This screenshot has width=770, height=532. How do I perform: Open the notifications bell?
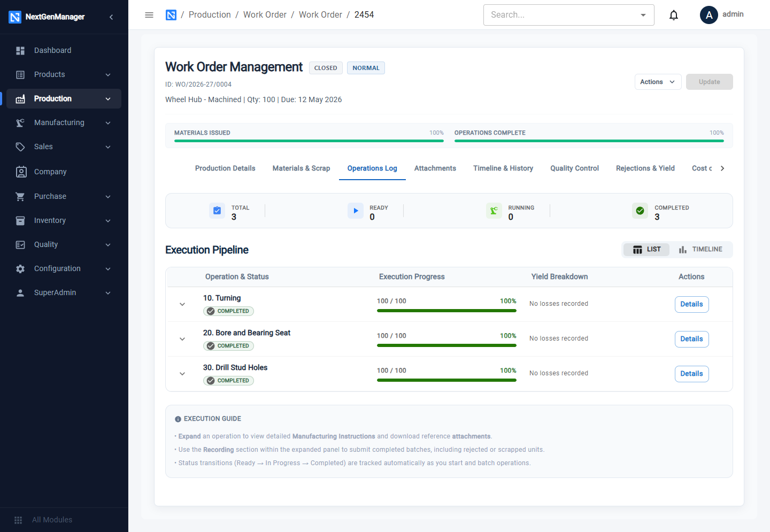point(674,15)
